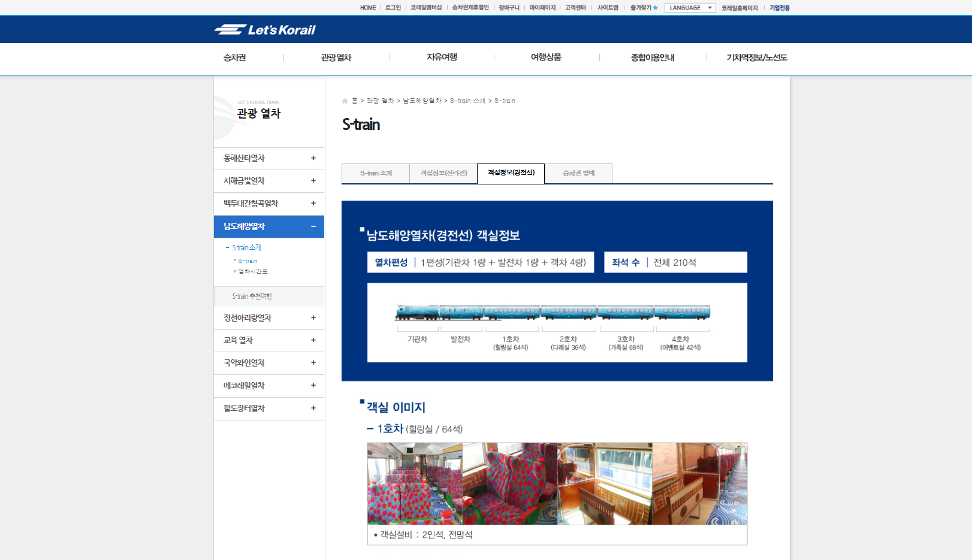
Task: Open 열차시간표 sidebar item
Action: pos(253,272)
